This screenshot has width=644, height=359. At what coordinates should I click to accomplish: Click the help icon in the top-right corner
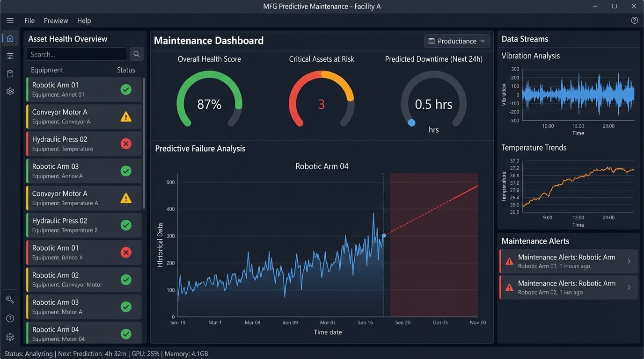(x=634, y=20)
